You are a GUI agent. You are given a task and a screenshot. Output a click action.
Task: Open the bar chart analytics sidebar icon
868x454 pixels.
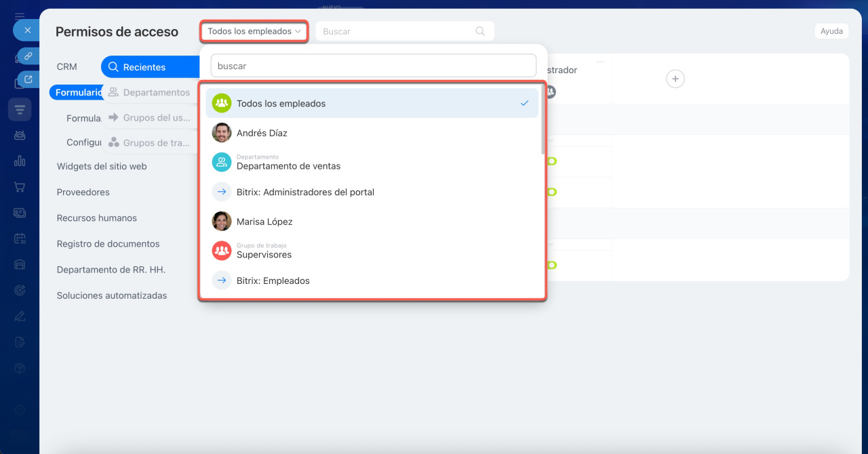20,161
